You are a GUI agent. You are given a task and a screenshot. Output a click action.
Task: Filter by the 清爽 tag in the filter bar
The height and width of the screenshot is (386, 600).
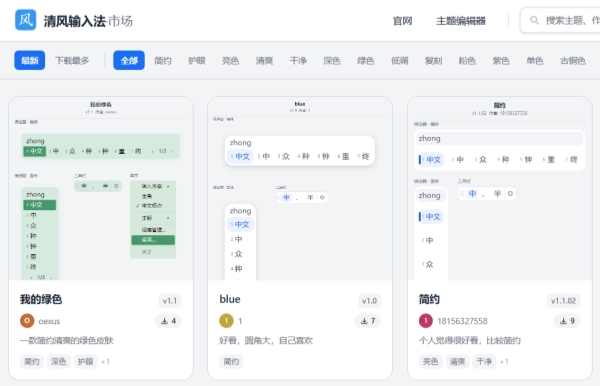pos(264,60)
